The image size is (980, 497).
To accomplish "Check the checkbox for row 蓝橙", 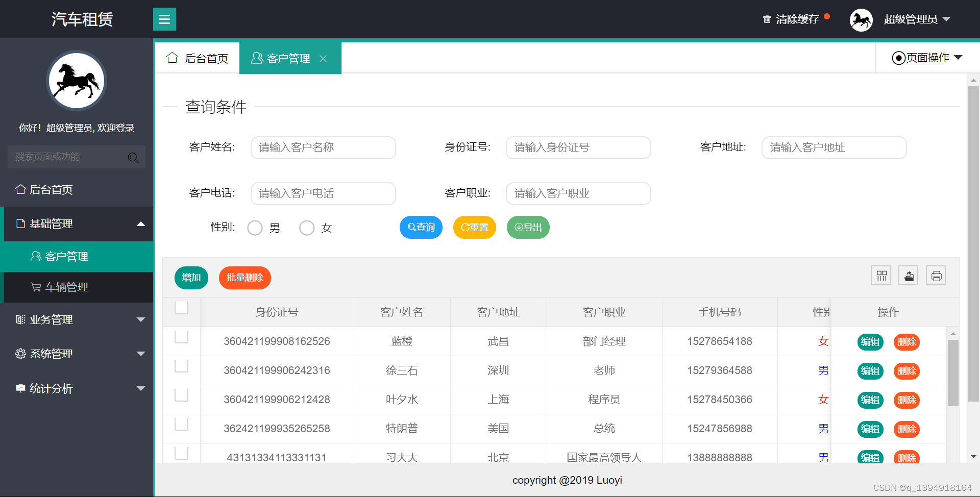I will [x=181, y=337].
